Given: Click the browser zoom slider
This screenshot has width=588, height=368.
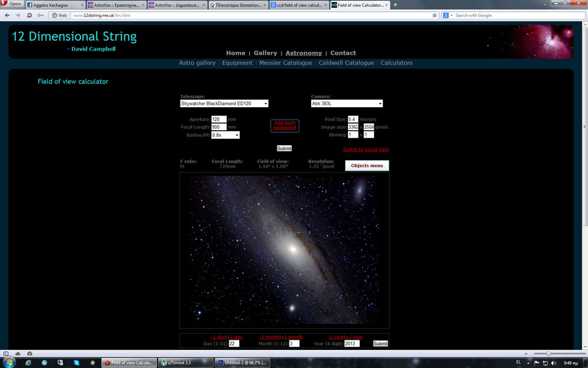Looking at the screenshot, I should (x=548, y=353).
